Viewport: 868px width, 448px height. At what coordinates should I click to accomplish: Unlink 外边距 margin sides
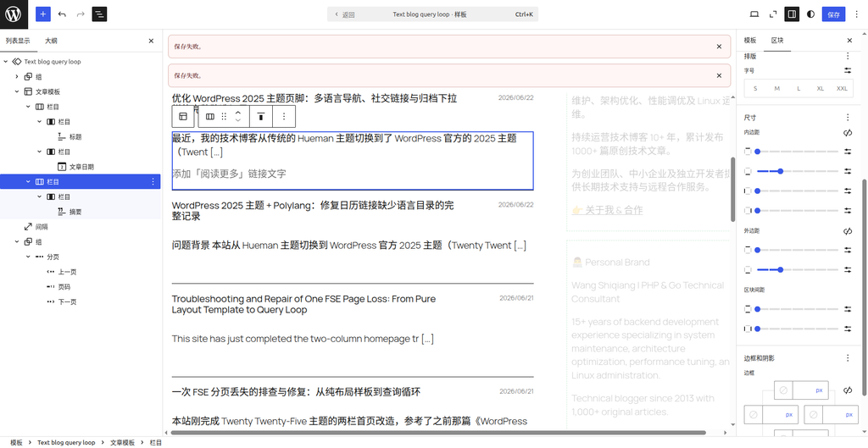point(848,231)
